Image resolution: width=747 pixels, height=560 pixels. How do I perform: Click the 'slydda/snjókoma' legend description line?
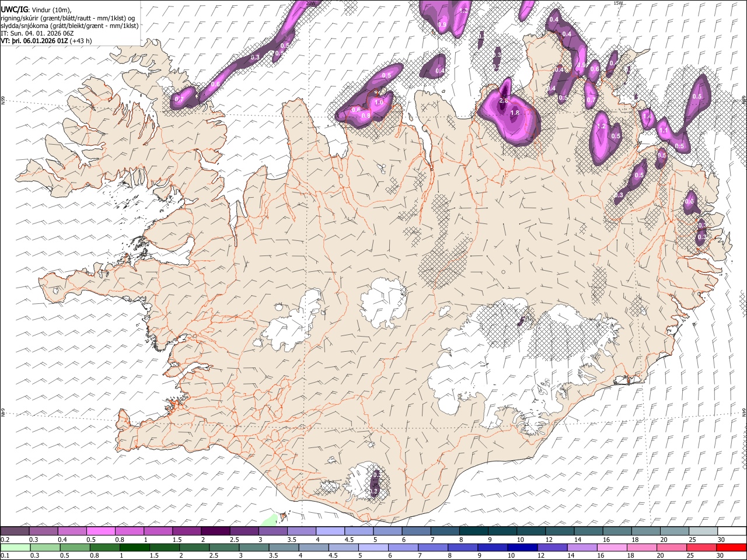tap(69, 26)
